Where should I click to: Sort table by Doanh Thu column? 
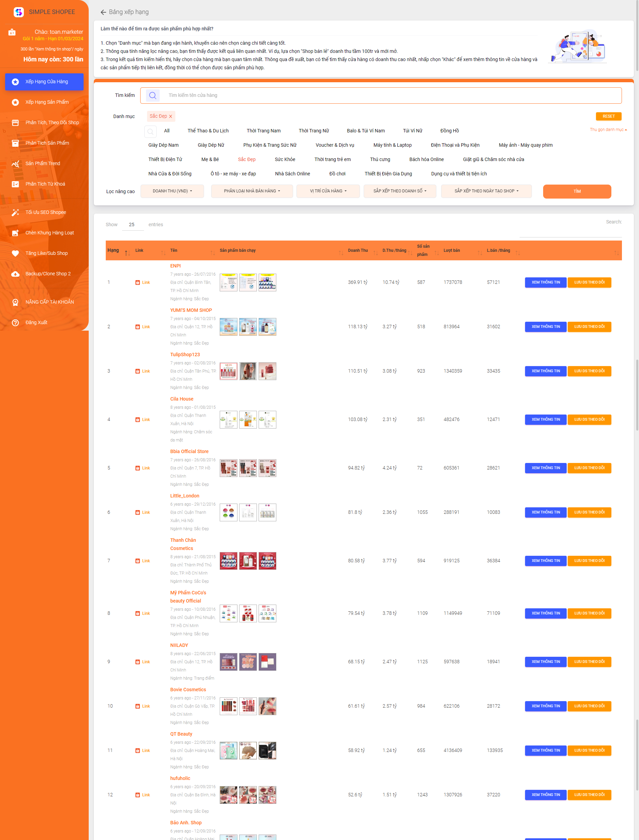(358, 250)
